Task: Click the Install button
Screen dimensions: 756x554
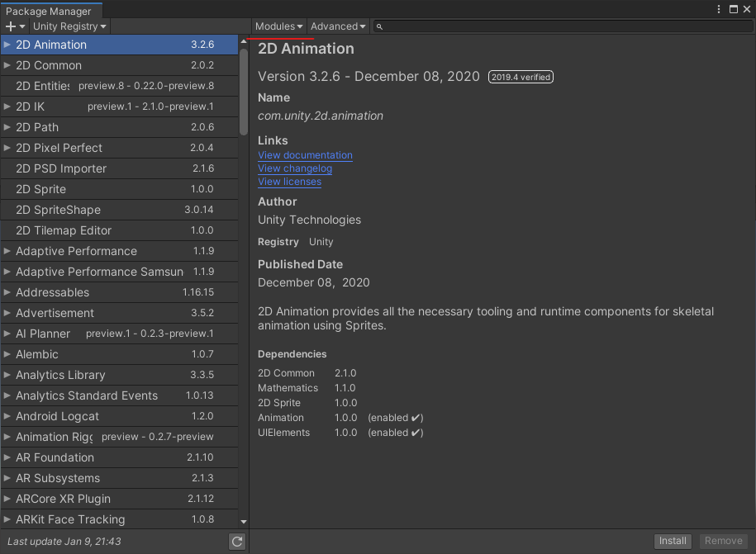Action: 673,541
